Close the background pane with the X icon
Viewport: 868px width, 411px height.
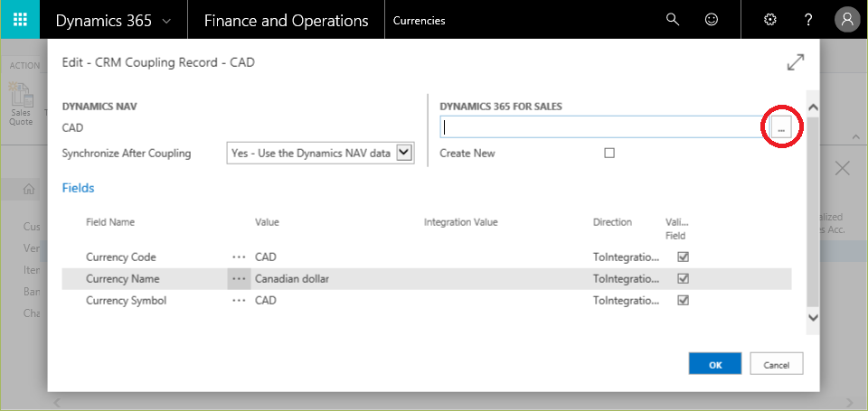tap(842, 168)
